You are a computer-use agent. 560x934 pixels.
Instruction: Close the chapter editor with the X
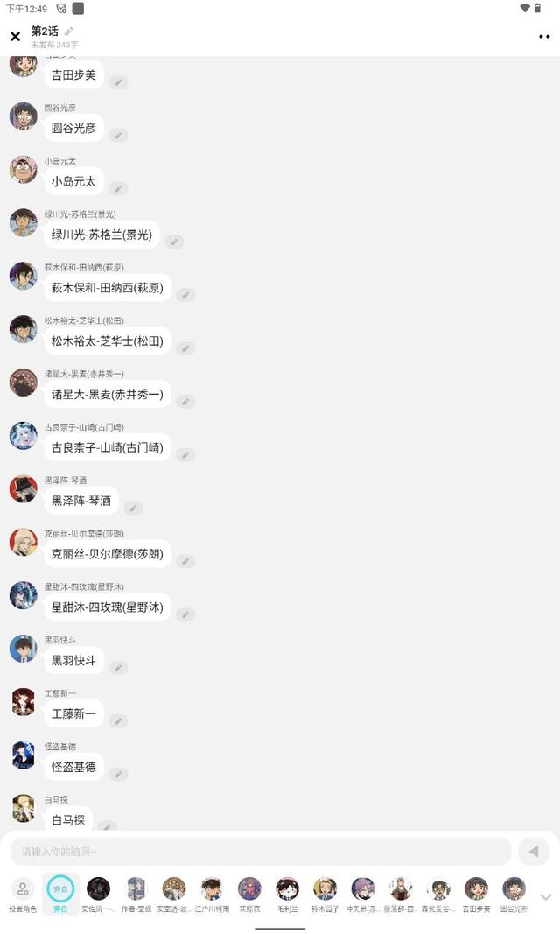(x=16, y=37)
